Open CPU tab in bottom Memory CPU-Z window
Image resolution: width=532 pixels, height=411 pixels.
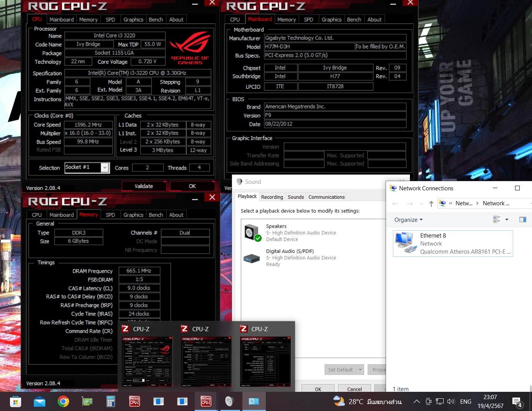(x=37, y=215)
